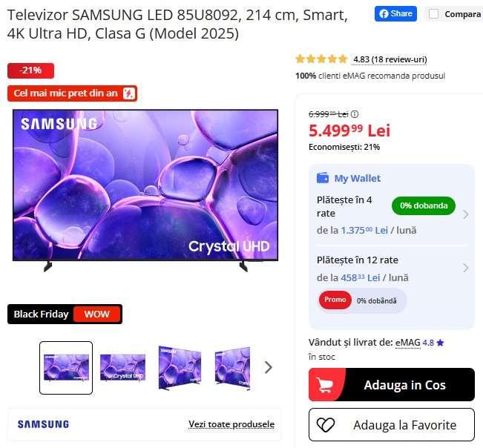This screenshot has height=448, width=483.
Task: Click the shopping cart icon
Action: pos(325,385)
